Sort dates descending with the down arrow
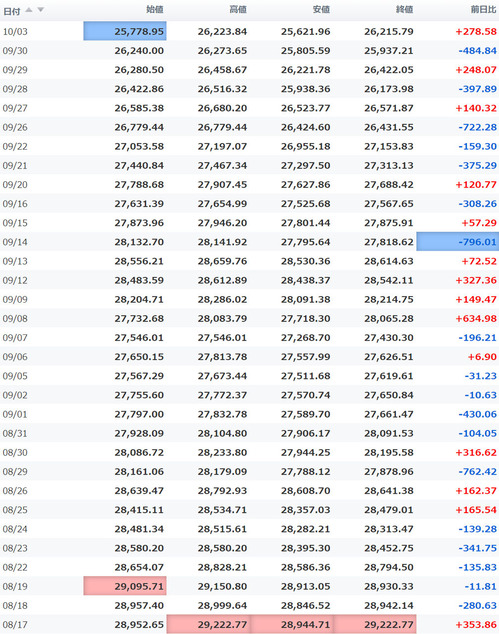 point(40,10)
